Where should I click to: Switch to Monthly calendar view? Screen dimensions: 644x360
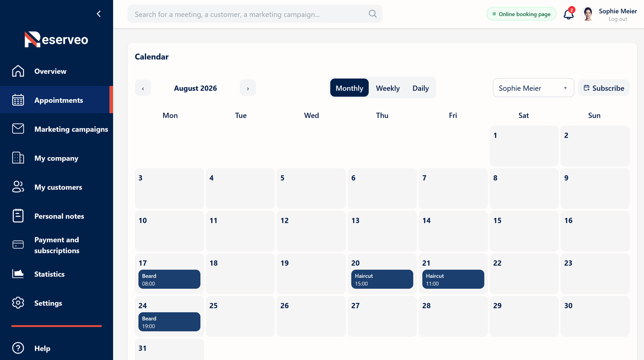350,88
